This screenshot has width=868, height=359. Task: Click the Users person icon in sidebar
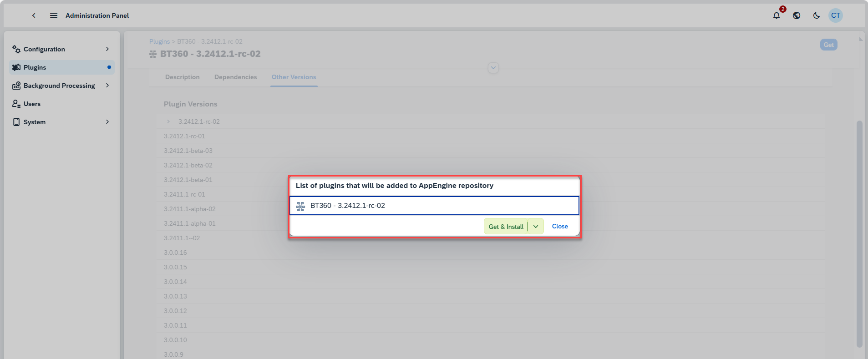(x=16, y=104)
